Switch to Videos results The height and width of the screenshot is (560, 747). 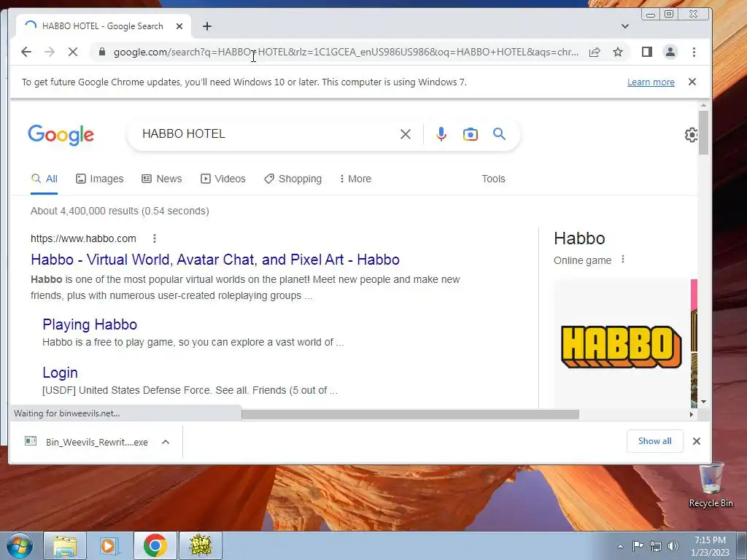pyautogui.click(x=223, y=179)
